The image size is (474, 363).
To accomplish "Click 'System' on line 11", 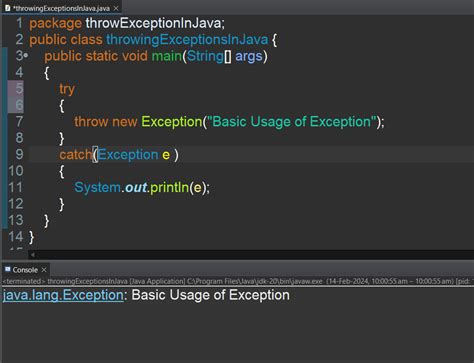I will point(97,188).
